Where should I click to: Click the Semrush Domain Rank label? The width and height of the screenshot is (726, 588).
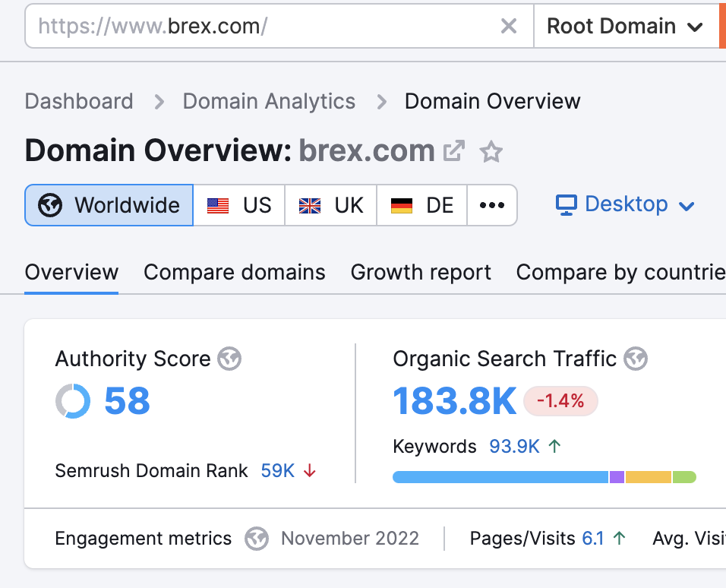pos(151,471)
